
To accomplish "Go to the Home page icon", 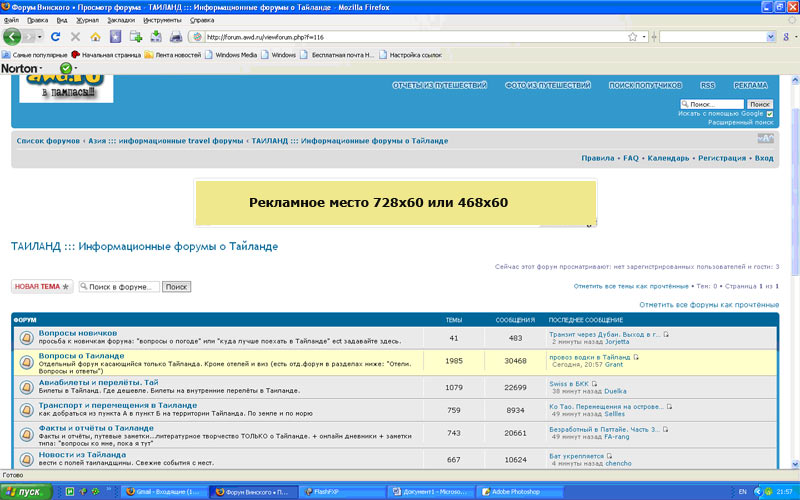I will pos(95,37).
